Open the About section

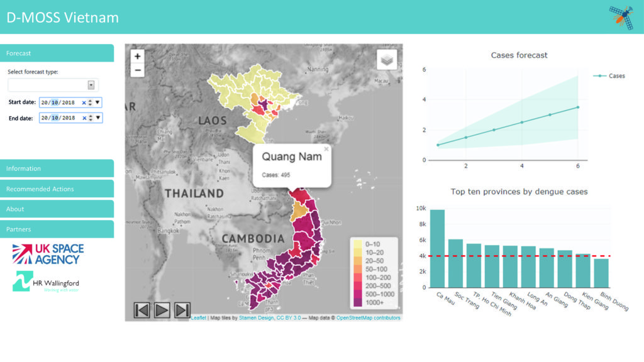click(57, 209)
